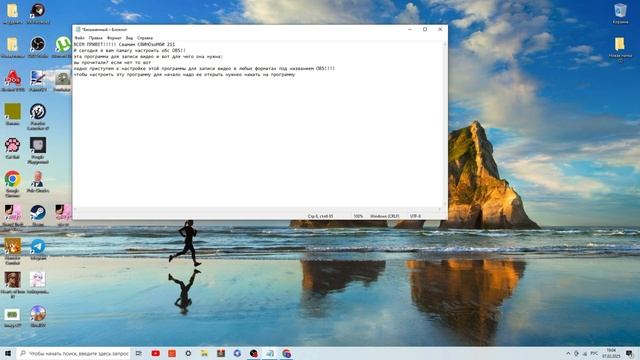
Task: Select the man-in-suit portrait desktop shortcut
Action: [x=38, y=182]
